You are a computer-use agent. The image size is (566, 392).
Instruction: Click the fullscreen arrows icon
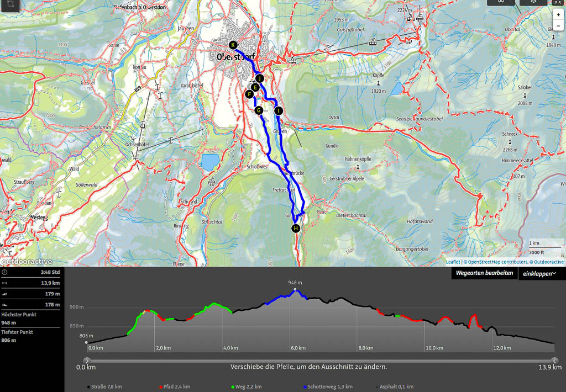pyautogui.click(x=559, y=3)
